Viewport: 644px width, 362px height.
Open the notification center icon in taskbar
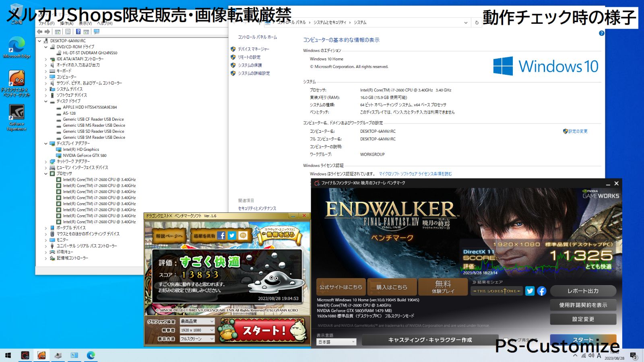point(634,356)
